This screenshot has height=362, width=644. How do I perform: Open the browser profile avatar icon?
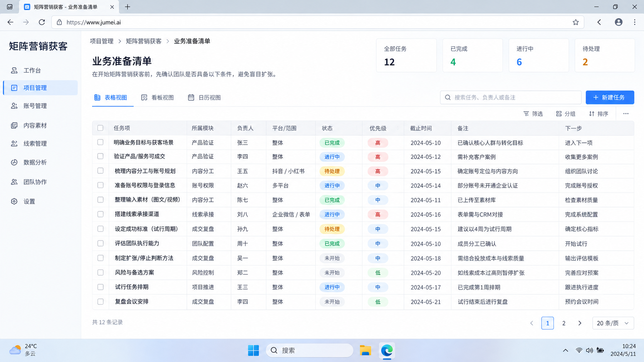point(619,22)
